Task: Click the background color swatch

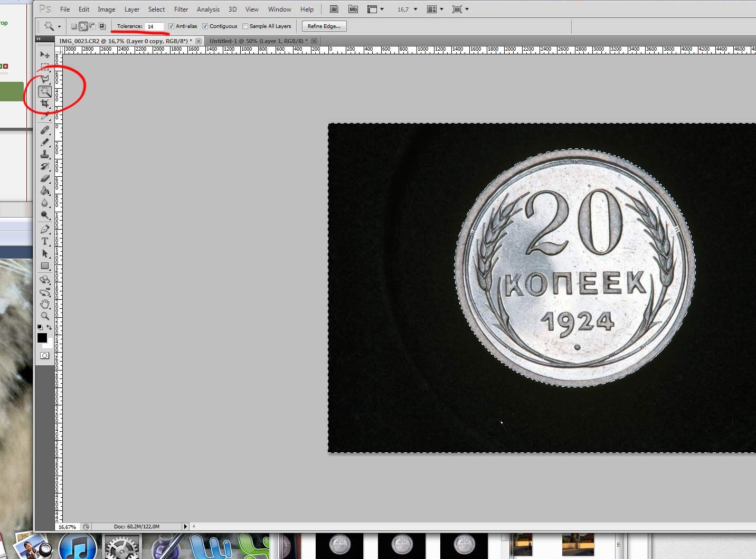Action: (x=50, y=345)
